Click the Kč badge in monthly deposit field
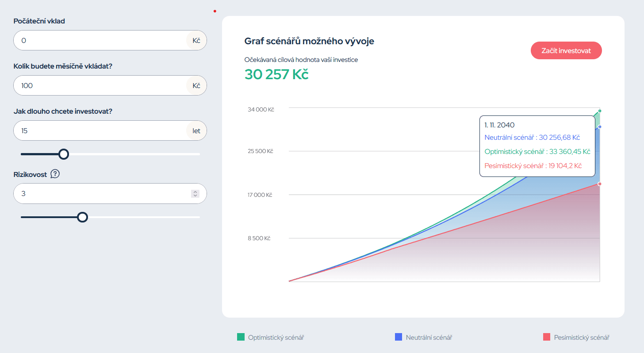The image size is (644, 353). point(196,86)
